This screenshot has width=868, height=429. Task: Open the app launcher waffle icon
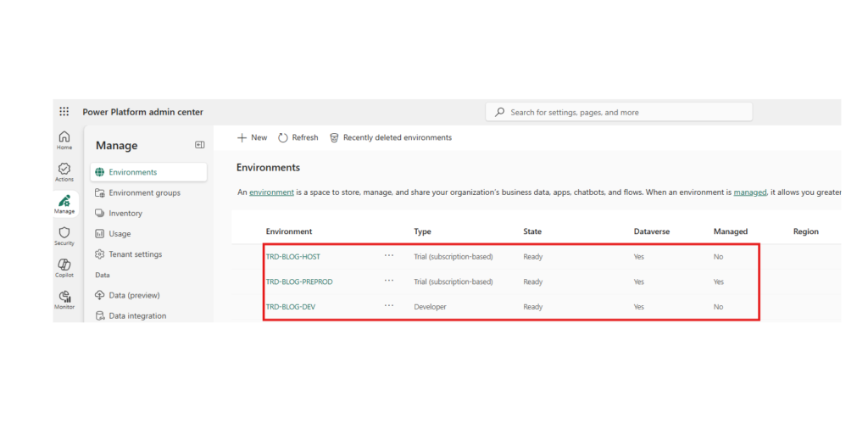[x=64, y=112]
